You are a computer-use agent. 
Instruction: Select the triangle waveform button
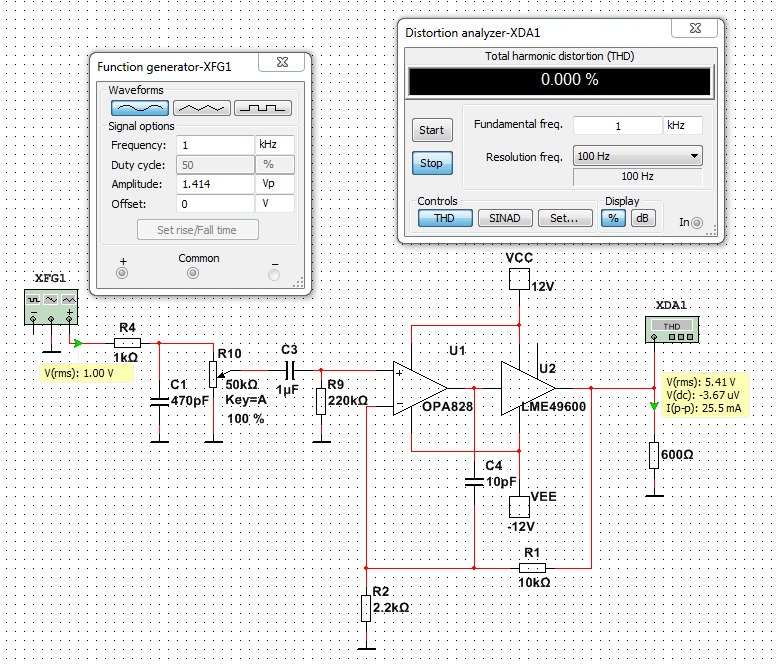pyautogui.click(x=201, y=108)
